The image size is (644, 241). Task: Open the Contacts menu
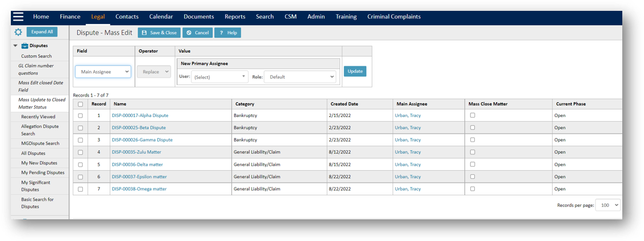click(x=127, y=17)
